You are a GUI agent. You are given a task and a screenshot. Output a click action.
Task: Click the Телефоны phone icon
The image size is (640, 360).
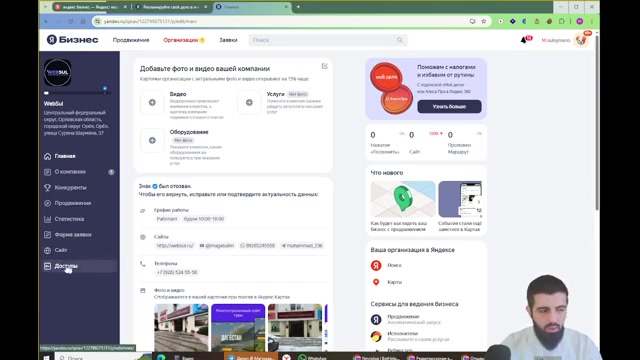point(142,264)
